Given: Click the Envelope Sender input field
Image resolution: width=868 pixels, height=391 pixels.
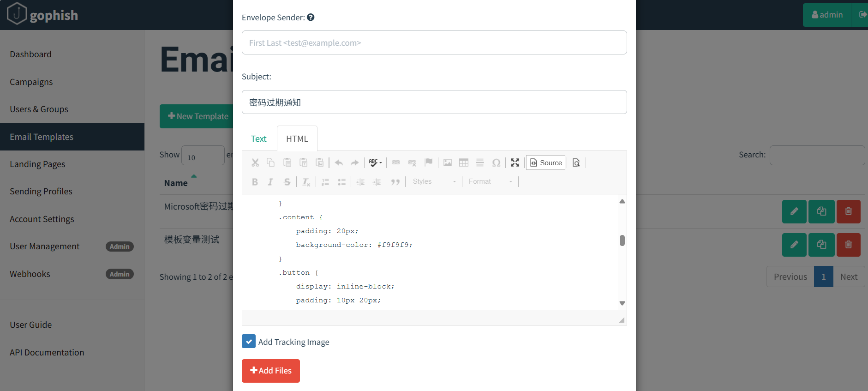Looking at the screenshot, I should click(x=434, y=43).
